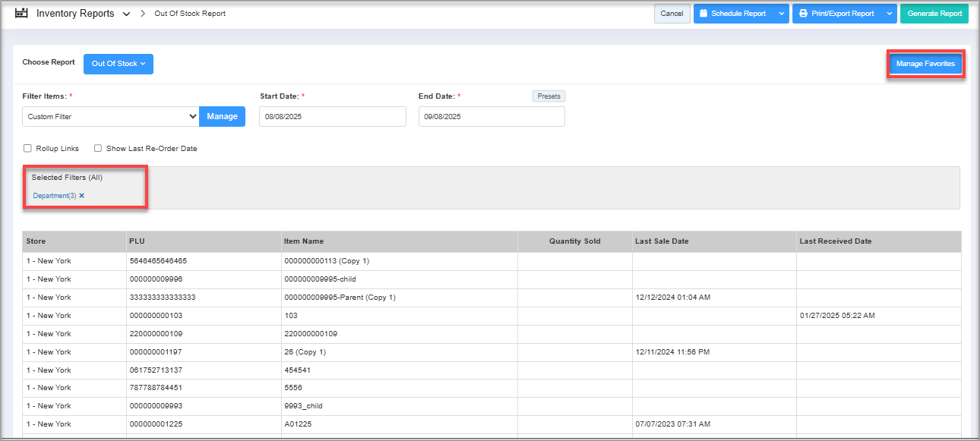Click the calendar icon on Schedule Report

coord(703,14)
